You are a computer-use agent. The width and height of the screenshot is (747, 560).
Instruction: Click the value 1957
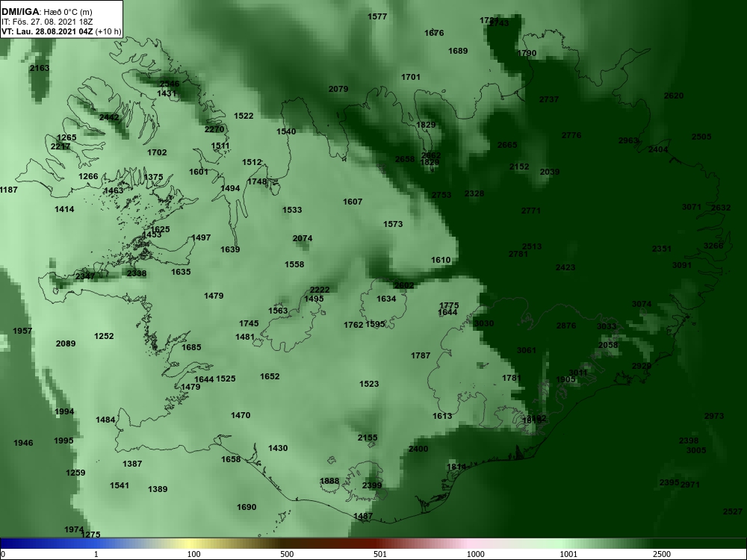(22, 331)
